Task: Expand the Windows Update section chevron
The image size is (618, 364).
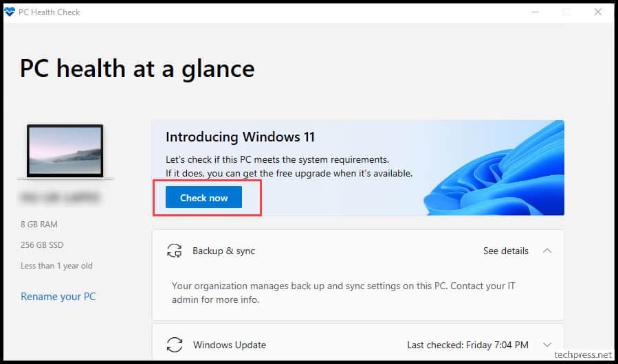Action: (547, 345)
